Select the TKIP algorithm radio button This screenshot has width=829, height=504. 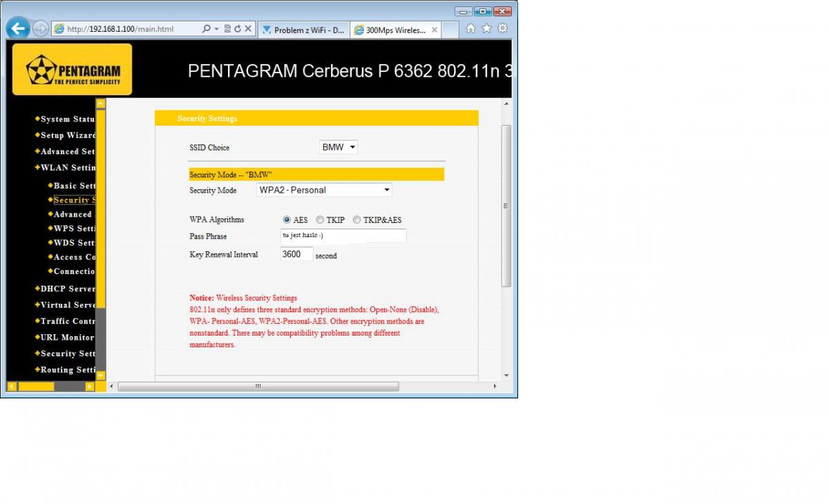coord(320,220)
